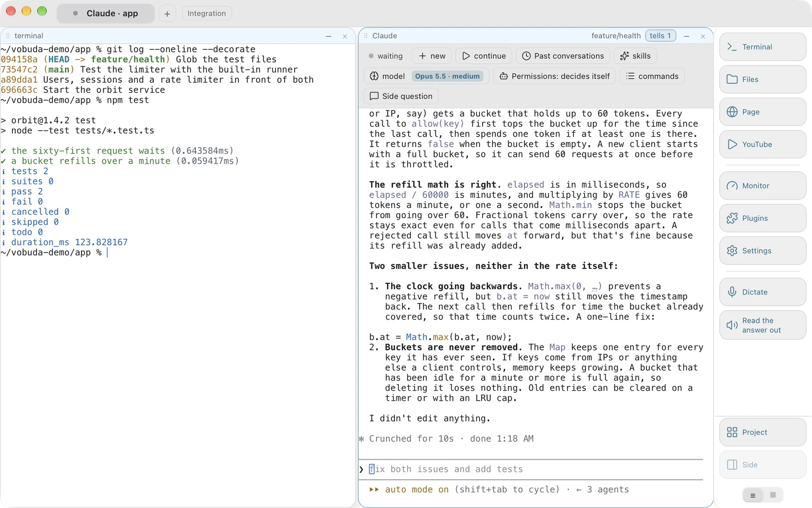Image resolution: width=812 pixels, height=508 pixels.
Task: Click the plus new conversation button
Action: [432, 56]
